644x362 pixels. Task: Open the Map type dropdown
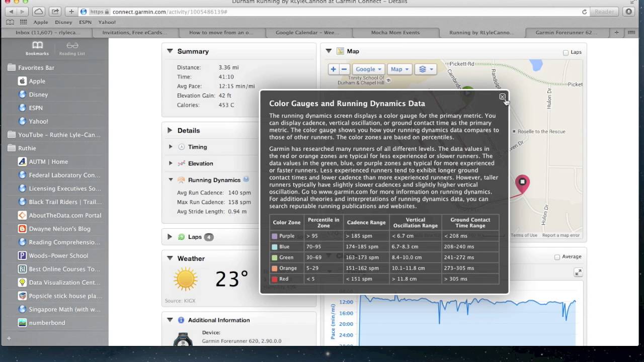[x=400, y=69]
